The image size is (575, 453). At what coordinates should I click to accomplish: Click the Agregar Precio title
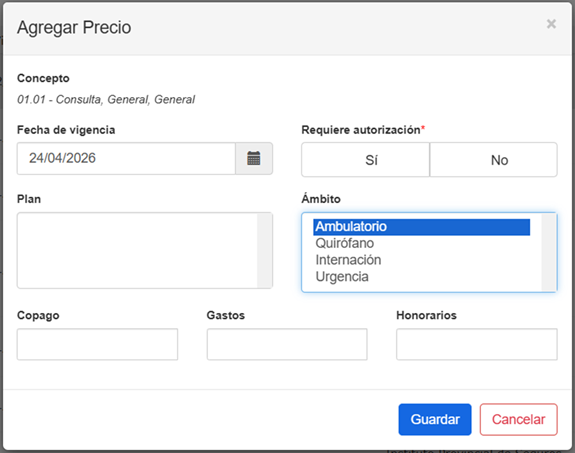(x=74, y=28)
